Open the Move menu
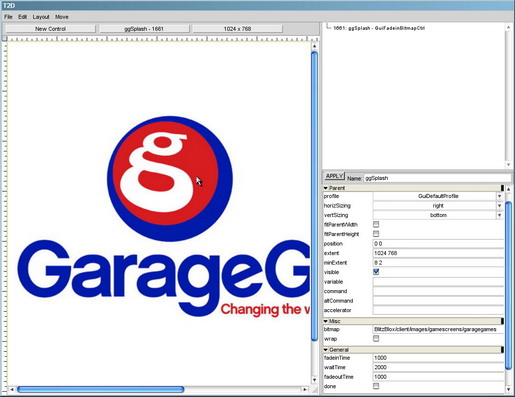515x397 pixels. coord(62,17)
